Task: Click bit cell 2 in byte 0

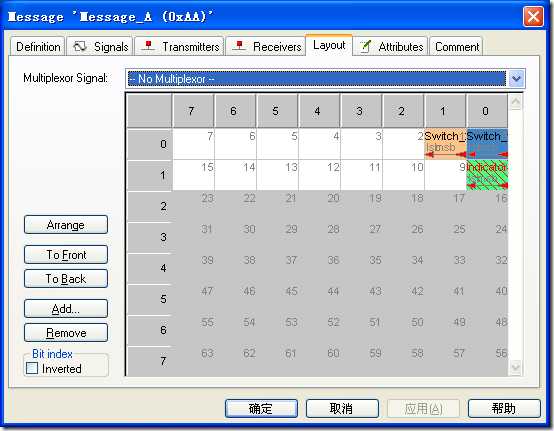Action: [403, 144]
